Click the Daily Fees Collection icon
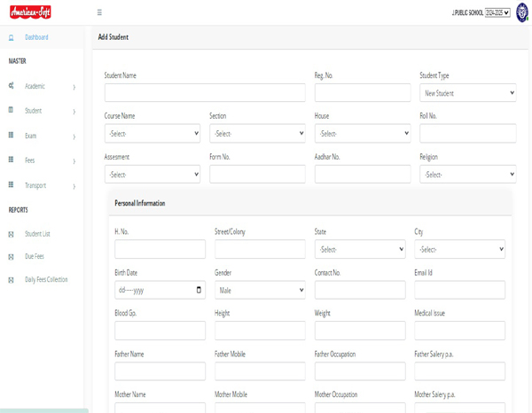The width and height of the screenshot is (532, 413). pyautogui.click(x=11, y=280)
